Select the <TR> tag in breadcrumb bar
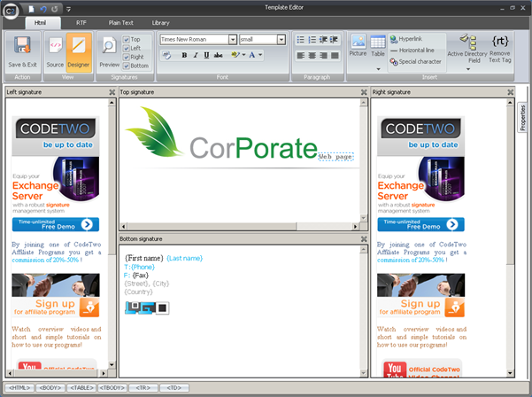 pos(143,388)
